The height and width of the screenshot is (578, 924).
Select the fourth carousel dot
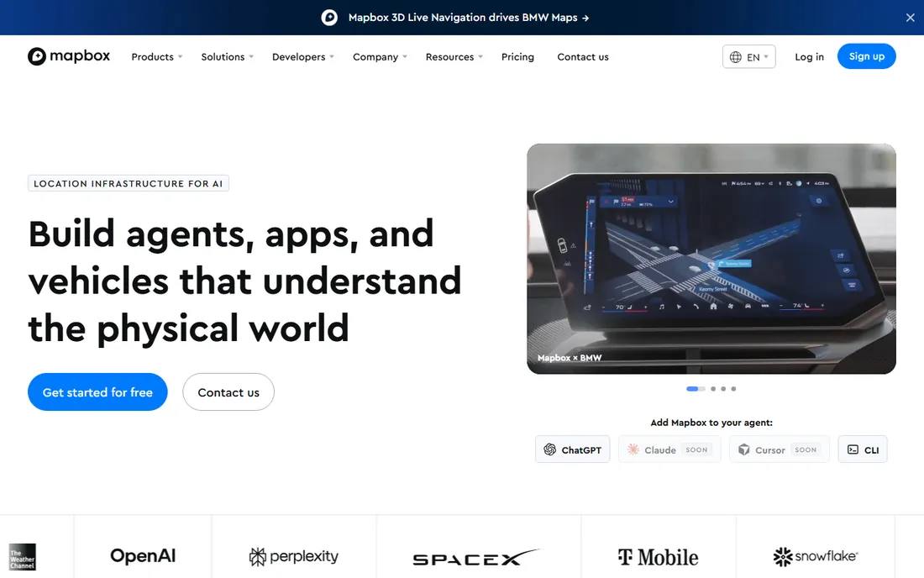[x=733, y=389]
